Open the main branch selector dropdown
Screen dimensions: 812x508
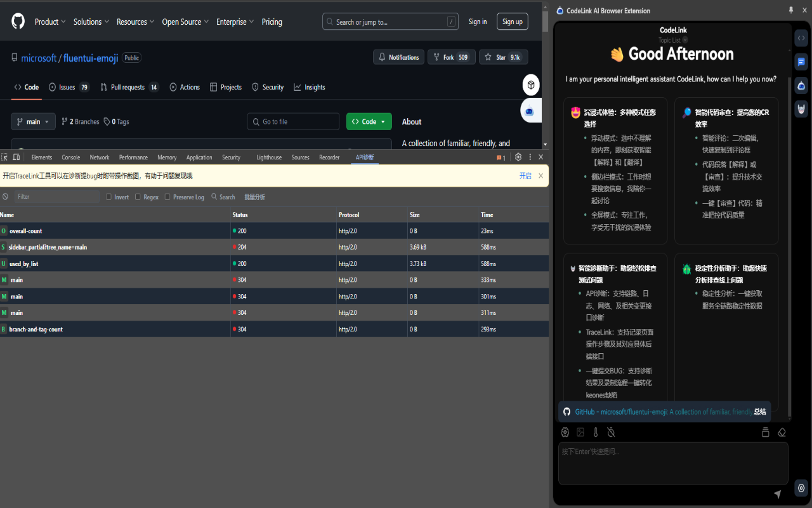(x=33, y=121)
